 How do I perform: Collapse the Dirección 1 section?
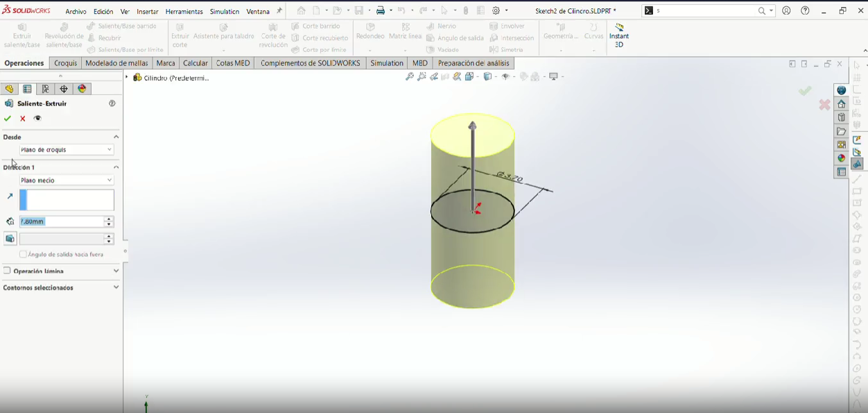tap(116, 167)
